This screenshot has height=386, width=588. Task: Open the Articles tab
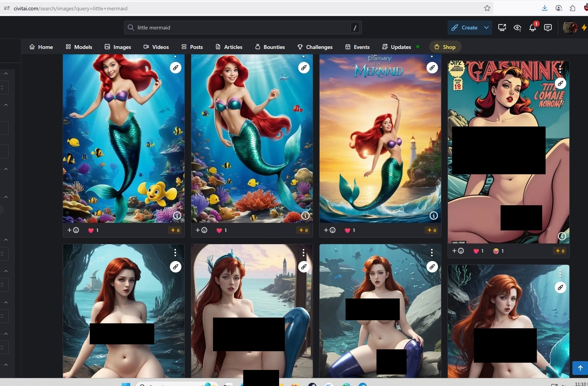[229, 47]
